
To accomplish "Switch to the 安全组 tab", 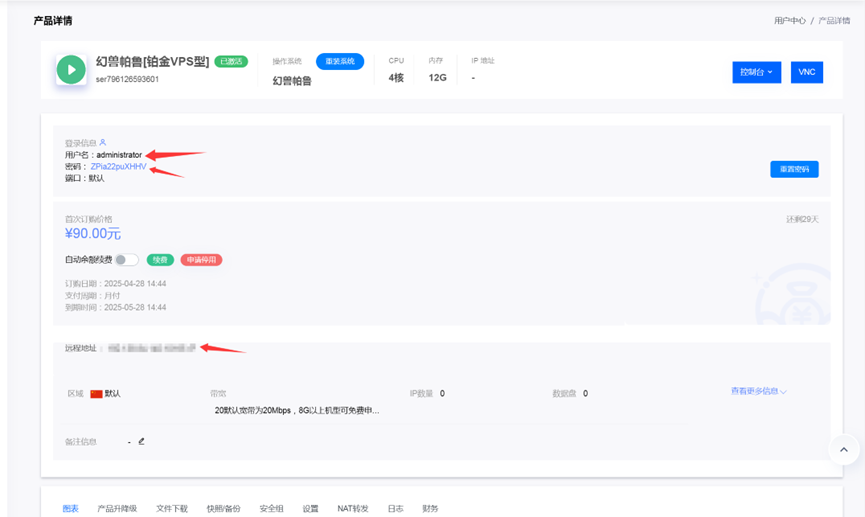I will point(271,509).
